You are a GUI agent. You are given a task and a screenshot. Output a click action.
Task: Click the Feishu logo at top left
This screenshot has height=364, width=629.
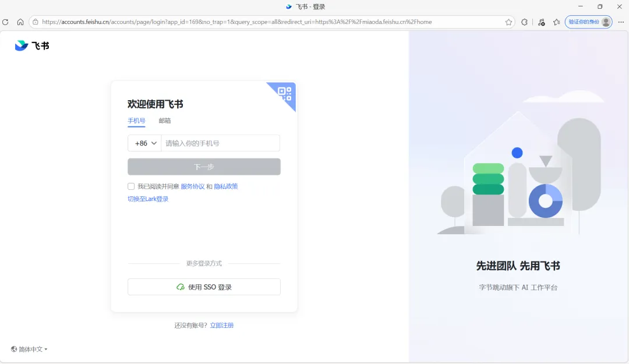(32, 46)
